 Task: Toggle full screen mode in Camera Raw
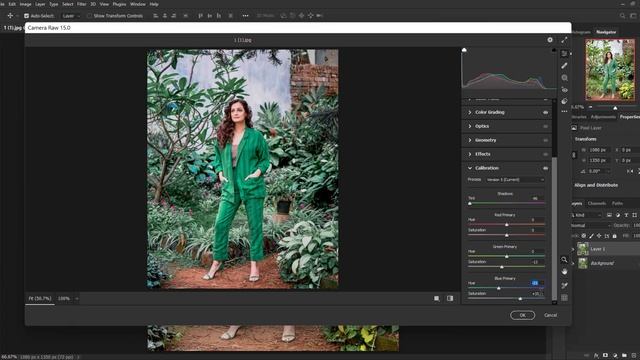click(x=564, y=40)
